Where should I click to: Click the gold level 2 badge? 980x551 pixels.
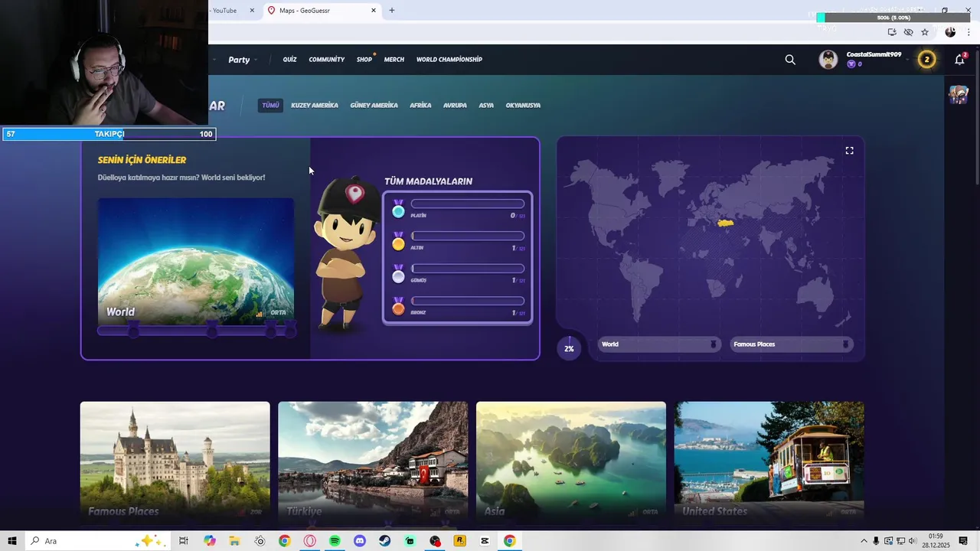tap(926, 60)
